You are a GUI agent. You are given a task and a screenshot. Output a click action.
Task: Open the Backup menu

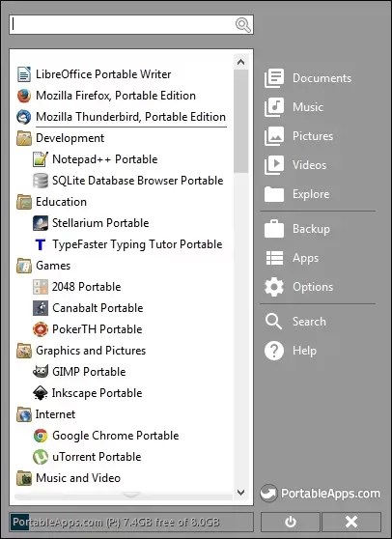(297, 229)
